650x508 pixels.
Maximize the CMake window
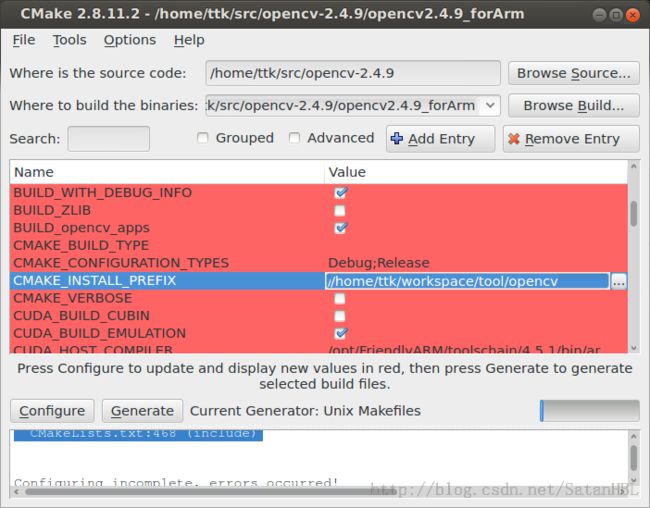616,15
